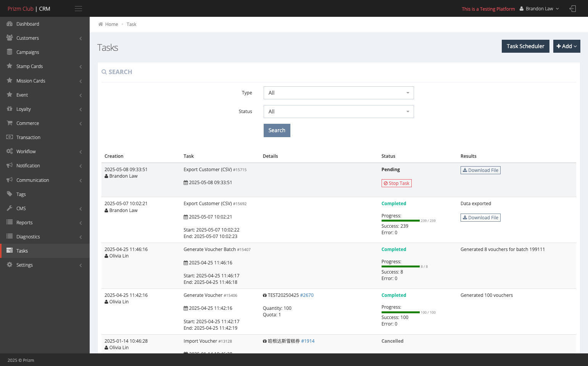Click the Campaigns stack icon in sidebar
Viewport: 588px width, 366px height.
coord(10,52)
